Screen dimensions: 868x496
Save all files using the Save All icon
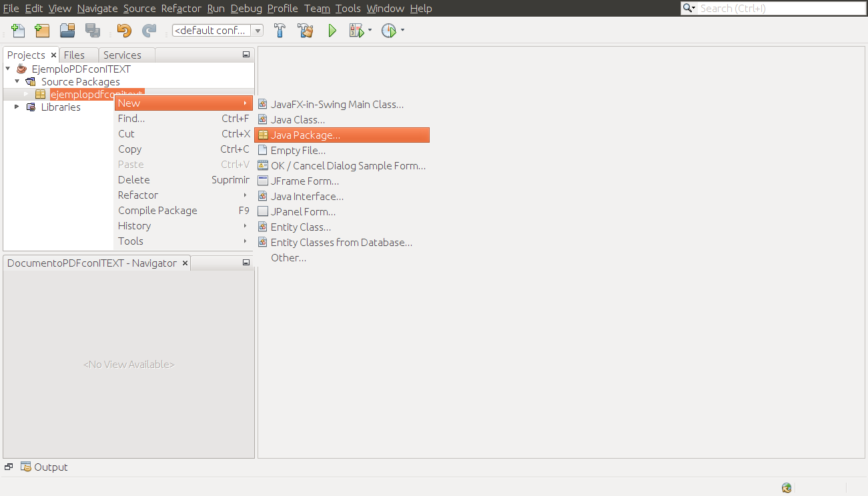[93, 30]
